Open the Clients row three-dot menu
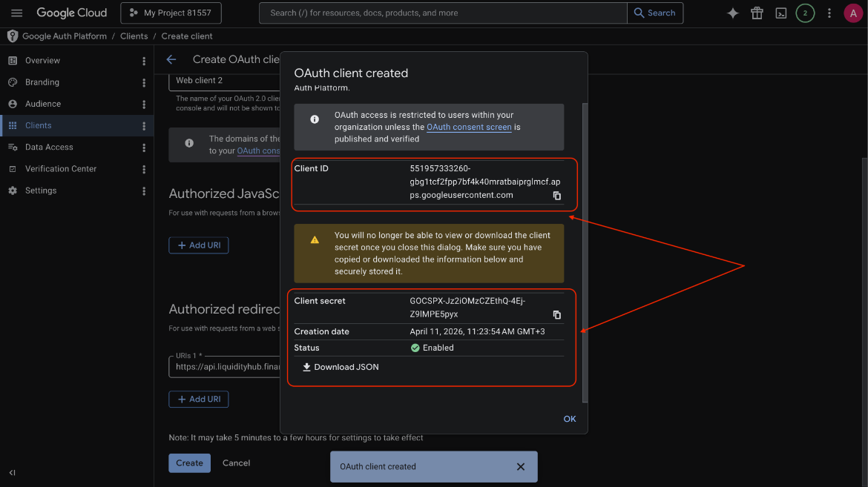The height and width of the screenshot is (487, 868). [x=144, y=125]
